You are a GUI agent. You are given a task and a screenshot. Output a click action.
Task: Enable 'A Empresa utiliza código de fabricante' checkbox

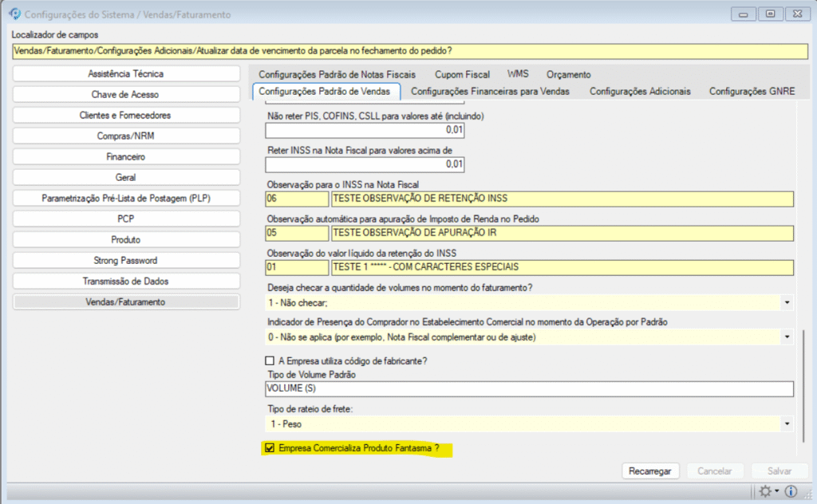[x=270, y=360]
